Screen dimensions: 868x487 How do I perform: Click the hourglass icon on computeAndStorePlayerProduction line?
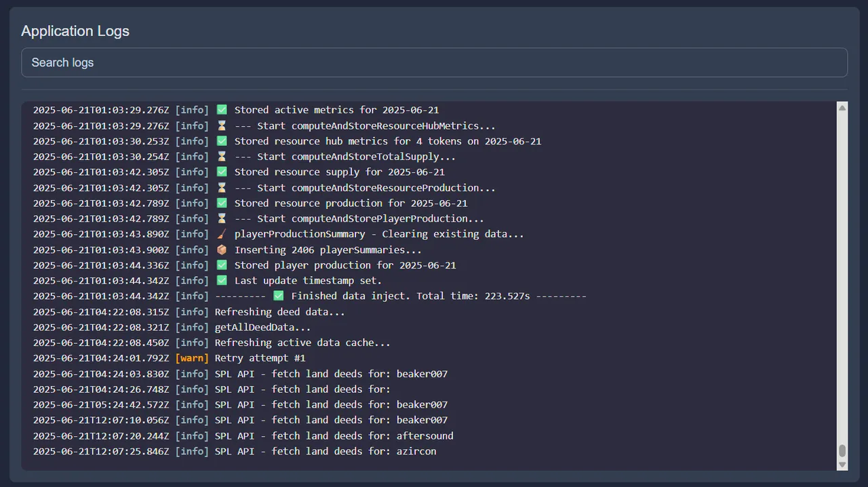pos(222,218)
